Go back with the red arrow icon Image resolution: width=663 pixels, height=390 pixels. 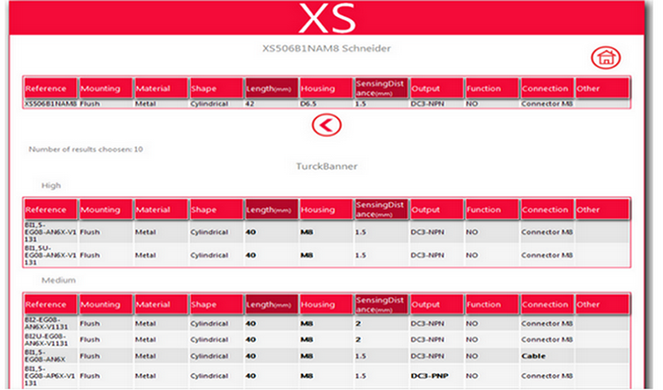pos(326,125)
